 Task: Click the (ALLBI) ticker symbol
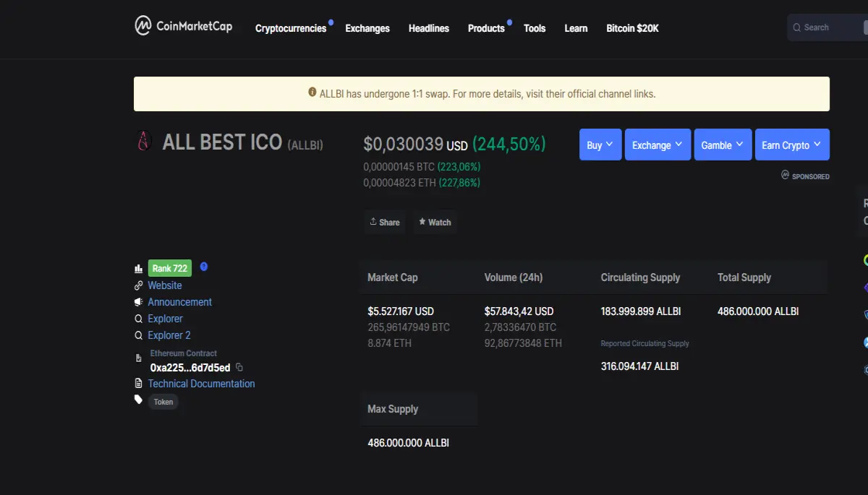305,145
